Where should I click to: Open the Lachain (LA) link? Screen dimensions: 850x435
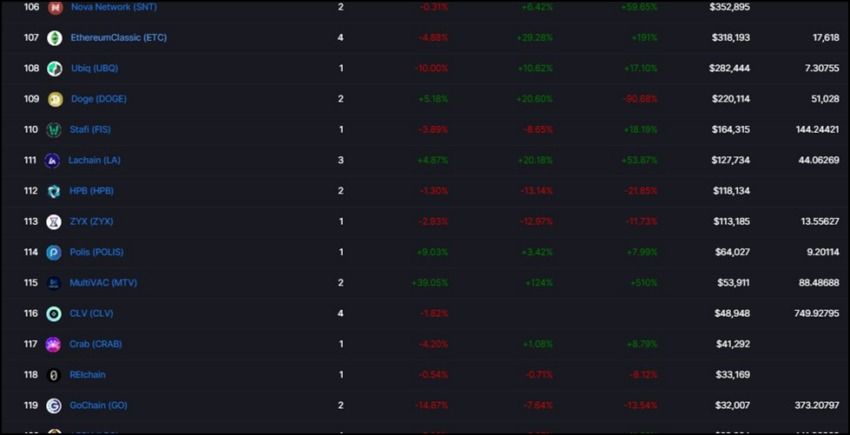[94, 161]
